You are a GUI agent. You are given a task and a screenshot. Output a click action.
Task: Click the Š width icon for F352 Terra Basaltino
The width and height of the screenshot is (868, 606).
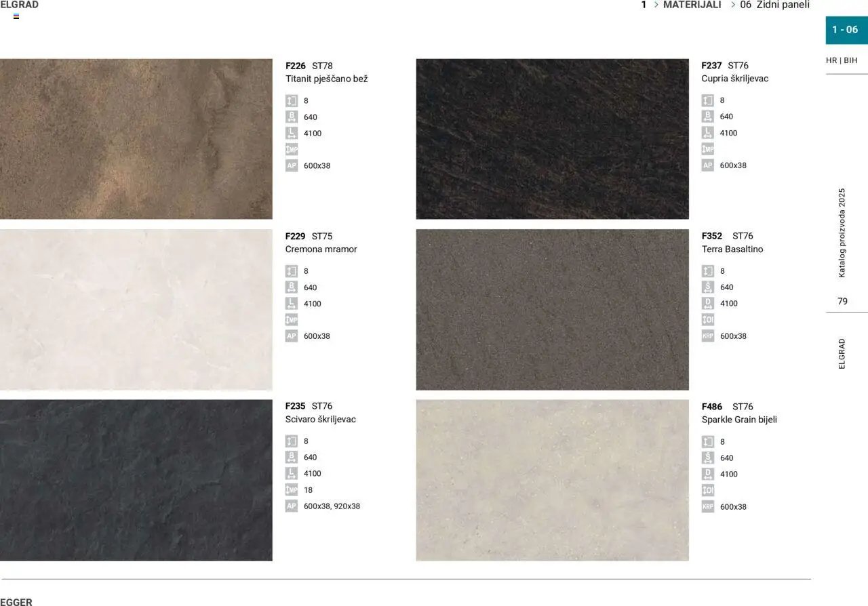click(708, 287)
